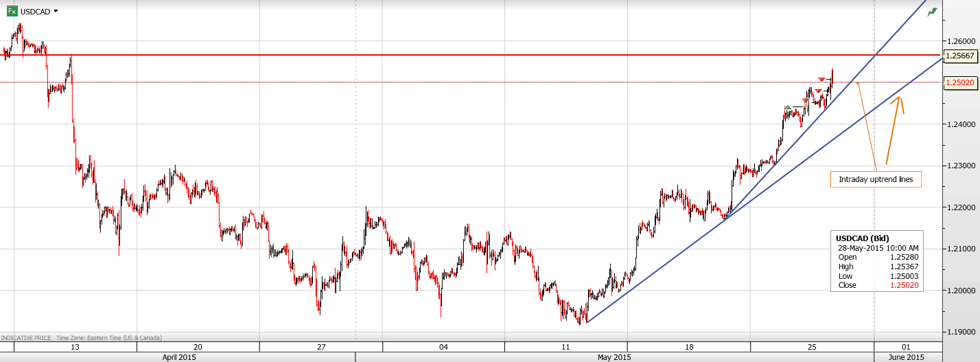This screenshot has width=980, height=362.
Task: Click the green chart icon at top right
Action: tap(932, 12)
